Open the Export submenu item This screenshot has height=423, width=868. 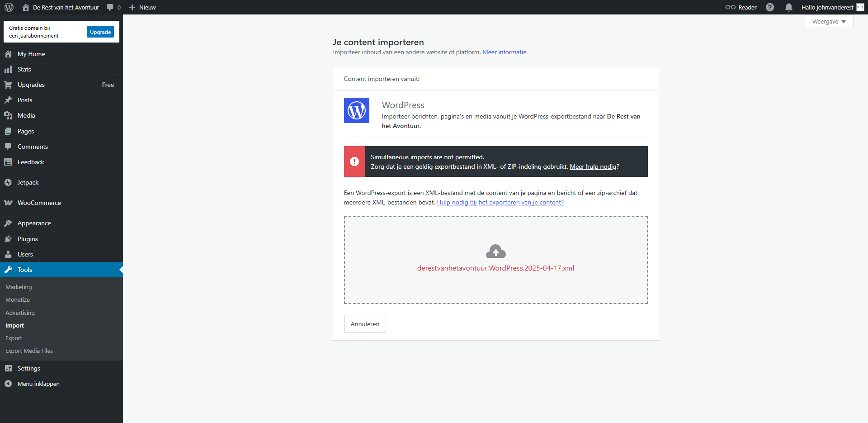[14, 338]
